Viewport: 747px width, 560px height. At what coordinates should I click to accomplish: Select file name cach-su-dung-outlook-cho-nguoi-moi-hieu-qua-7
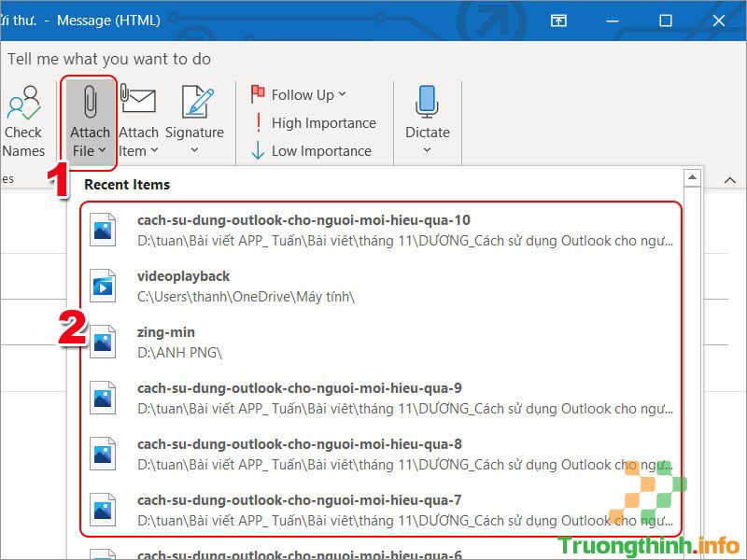coord(299,500)
